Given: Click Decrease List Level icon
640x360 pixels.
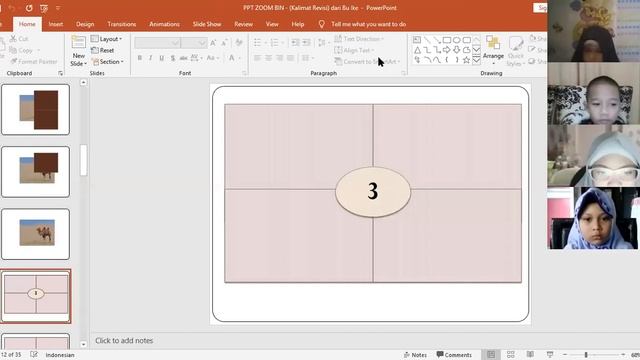Looking at the screenshot, I should click(296, 42).
